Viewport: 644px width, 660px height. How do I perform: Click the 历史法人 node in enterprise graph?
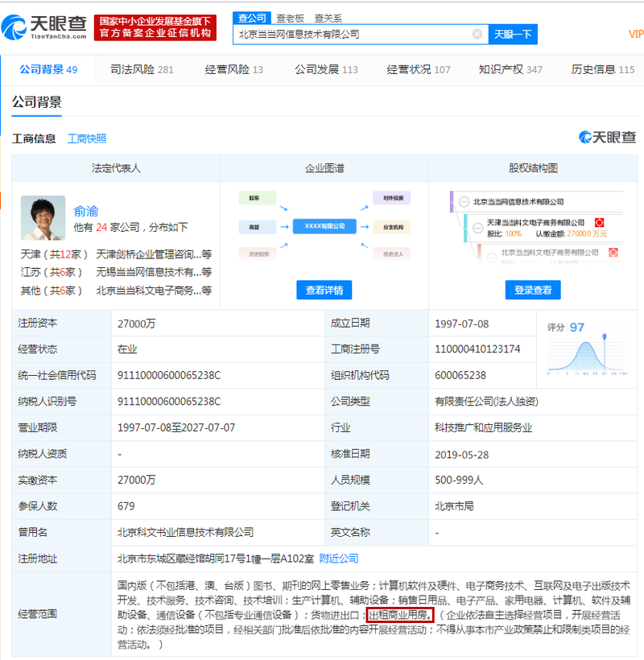coord(393,254)
